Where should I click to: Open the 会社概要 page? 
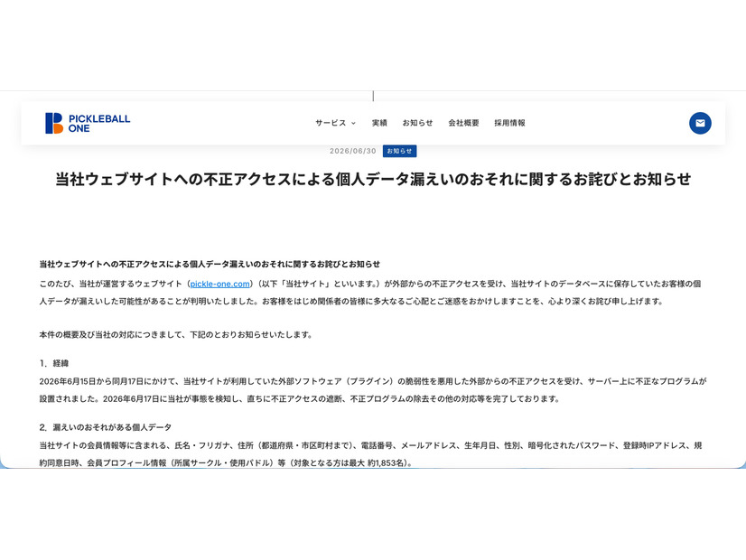(463, 123)
